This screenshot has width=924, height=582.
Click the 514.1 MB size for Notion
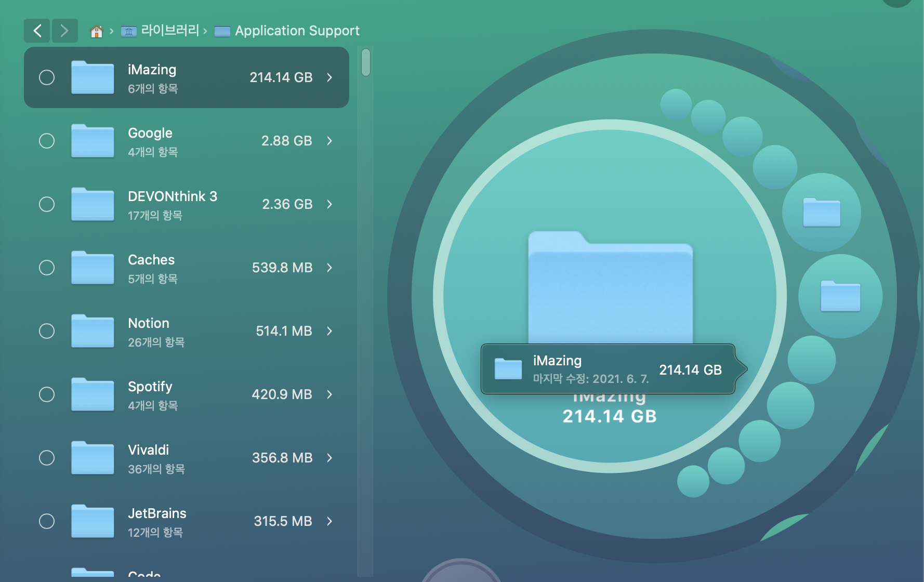coord(284,331)
